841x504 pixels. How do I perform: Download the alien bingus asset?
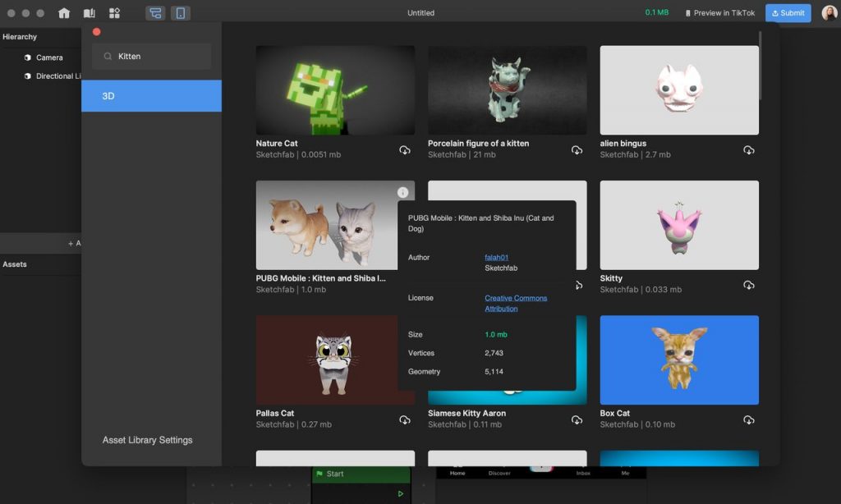pos(749,150)
